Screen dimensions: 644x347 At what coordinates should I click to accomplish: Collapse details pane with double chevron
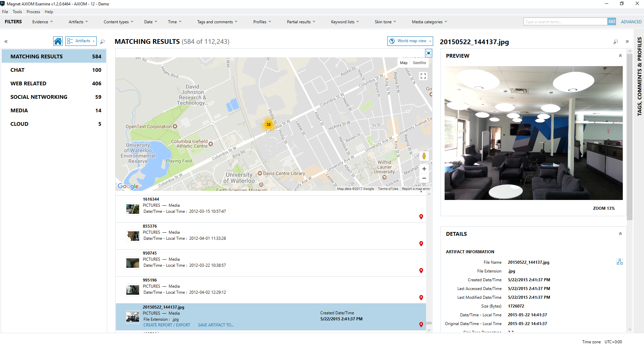coord(627,42)
